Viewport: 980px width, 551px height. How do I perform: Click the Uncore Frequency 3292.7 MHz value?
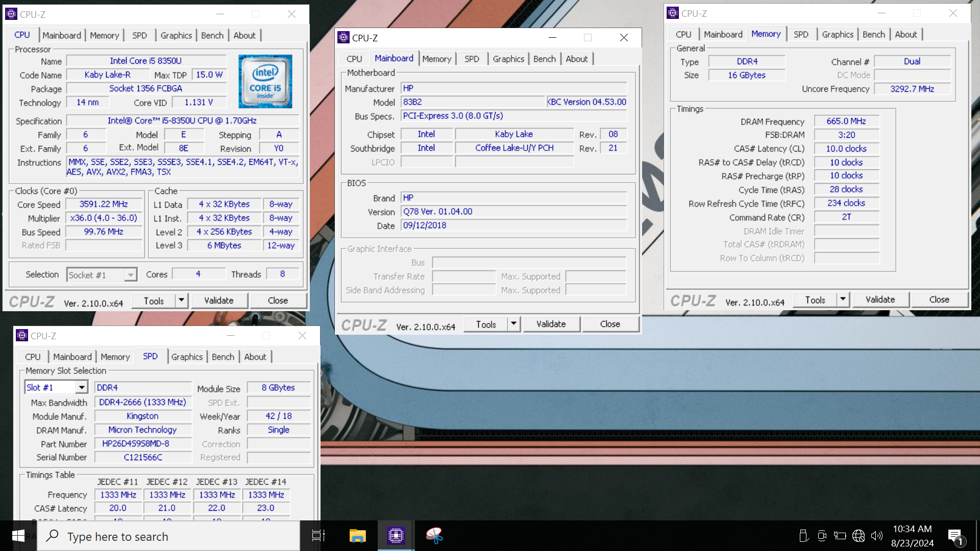coord(912,89)
